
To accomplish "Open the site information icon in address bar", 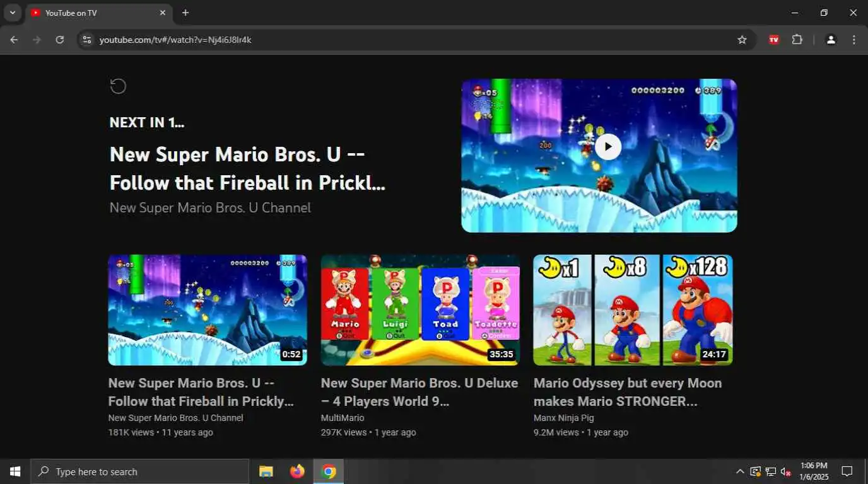I will (x=87, y=40).
